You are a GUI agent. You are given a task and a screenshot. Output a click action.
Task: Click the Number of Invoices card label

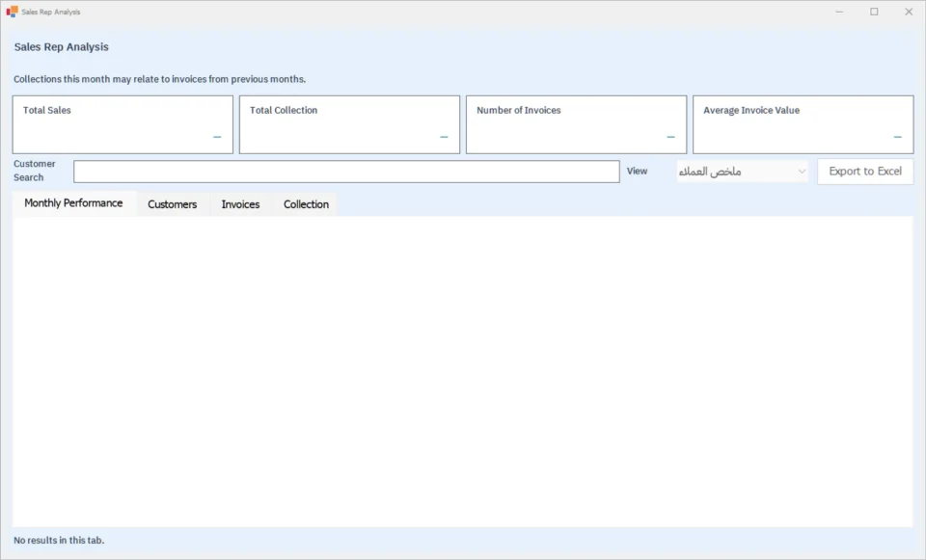(x=519, y=110)
